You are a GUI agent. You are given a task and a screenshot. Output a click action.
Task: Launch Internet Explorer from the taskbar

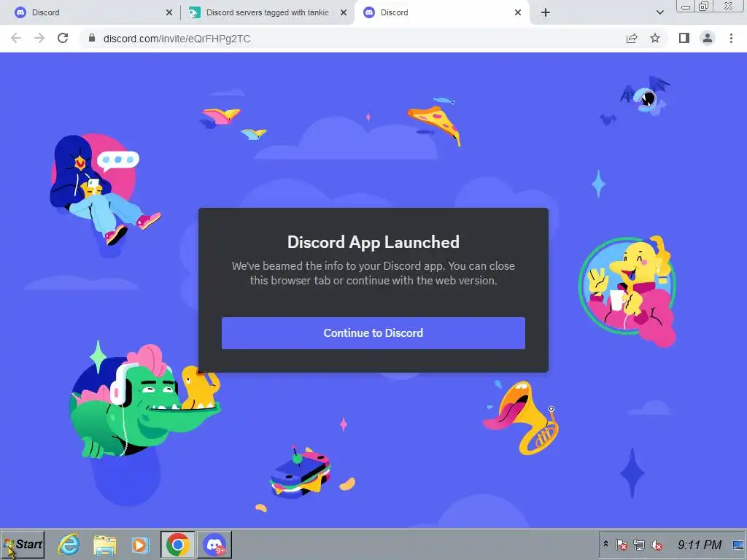click(x=69, y=544)
